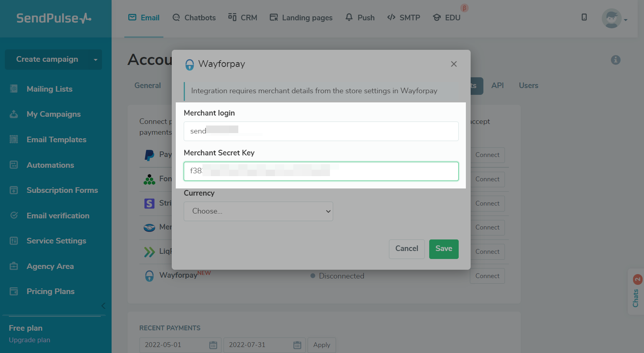Click the Wayforpay lock icon in the list
Screen dimensions: 644x353
click(x=149, y=276)
